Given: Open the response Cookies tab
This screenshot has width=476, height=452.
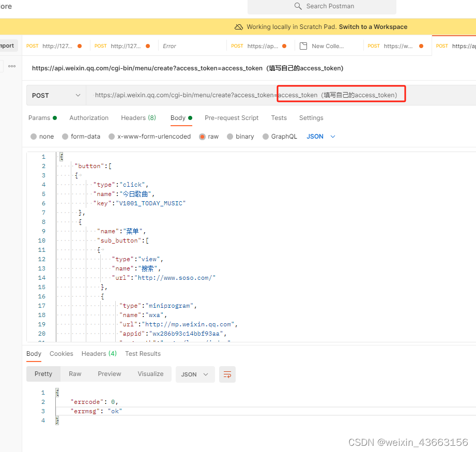Looking at the screenshot, I should [62, 354].
